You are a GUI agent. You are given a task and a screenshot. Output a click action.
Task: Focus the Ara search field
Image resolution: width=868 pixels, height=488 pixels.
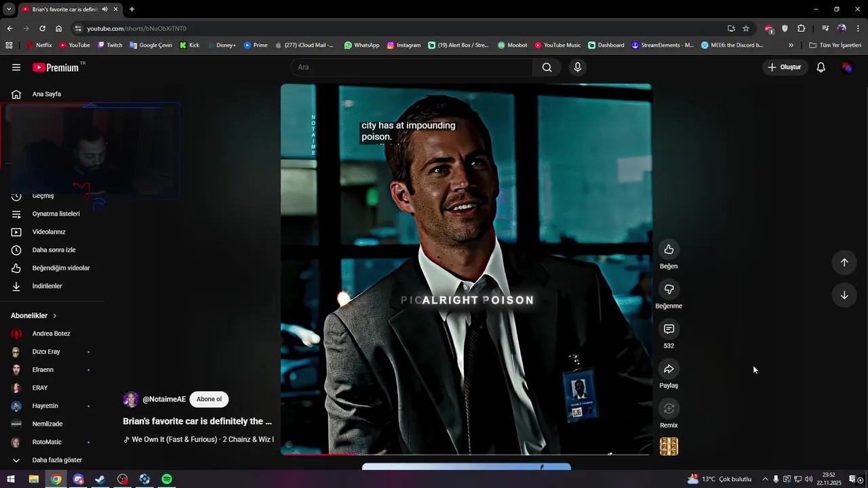pyautogui.click(x=412, y=67)
